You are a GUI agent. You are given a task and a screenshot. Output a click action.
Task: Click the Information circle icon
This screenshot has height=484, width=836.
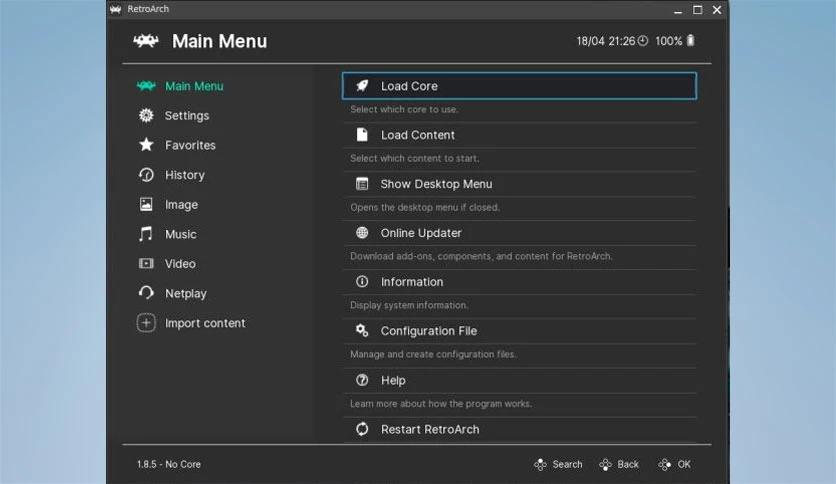(362, 281)
